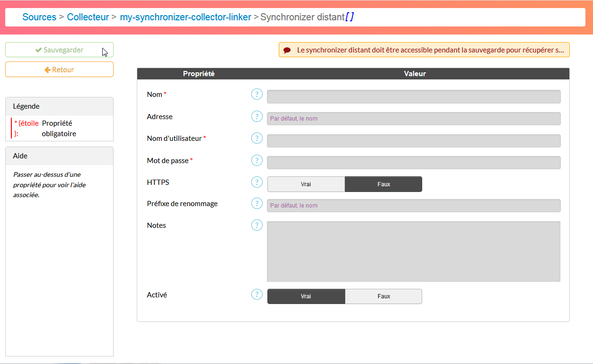Click the help icon next to Nom
The image size is (593, 364).
pyautogui.click(x=257, y=94)
